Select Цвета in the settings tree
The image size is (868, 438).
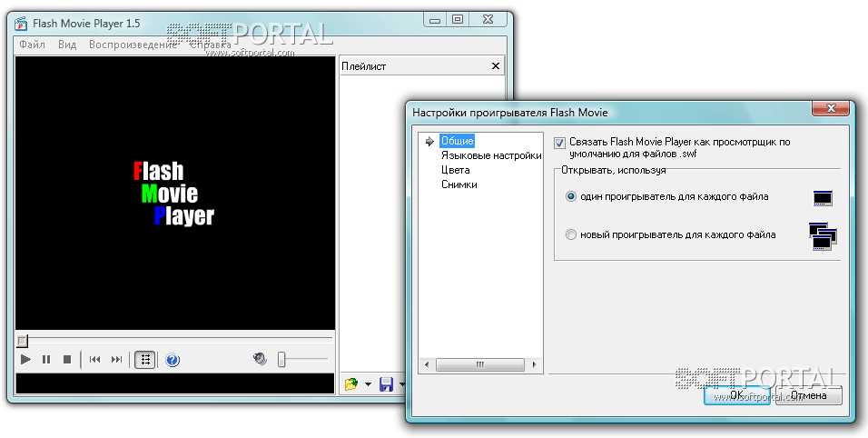tap(456, 170)
